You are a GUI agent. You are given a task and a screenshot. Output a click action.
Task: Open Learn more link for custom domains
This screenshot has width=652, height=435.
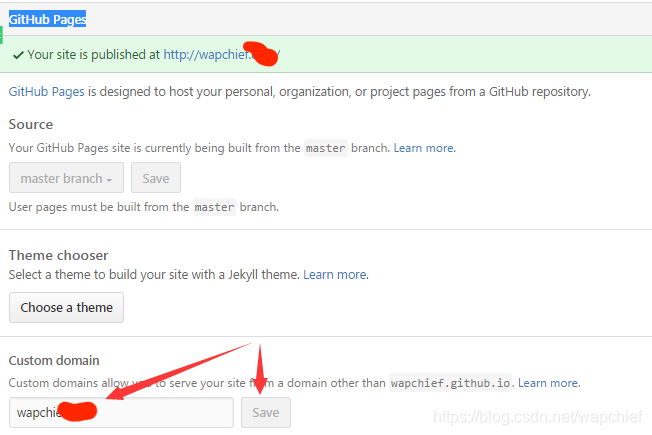(548, 383)
